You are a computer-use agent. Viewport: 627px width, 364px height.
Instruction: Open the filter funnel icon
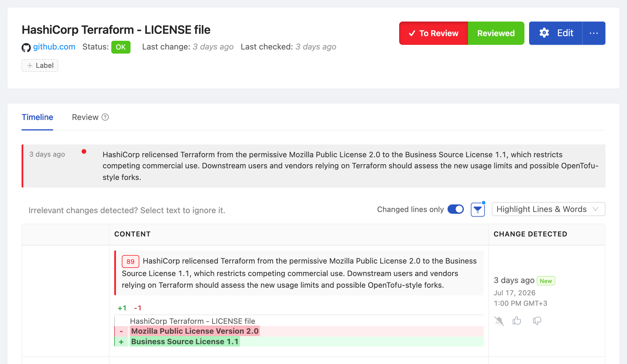478,210
